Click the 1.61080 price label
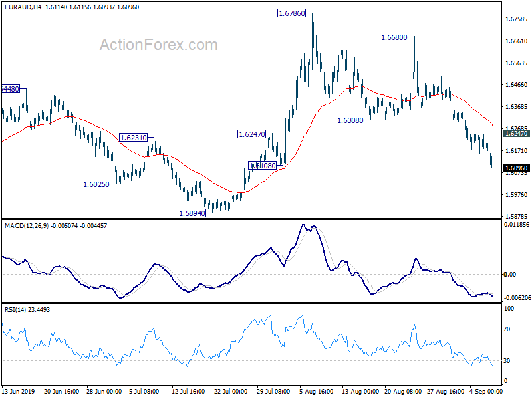This screenshot has height=399, width=532. pyautogui.click(x=262, y=165)
